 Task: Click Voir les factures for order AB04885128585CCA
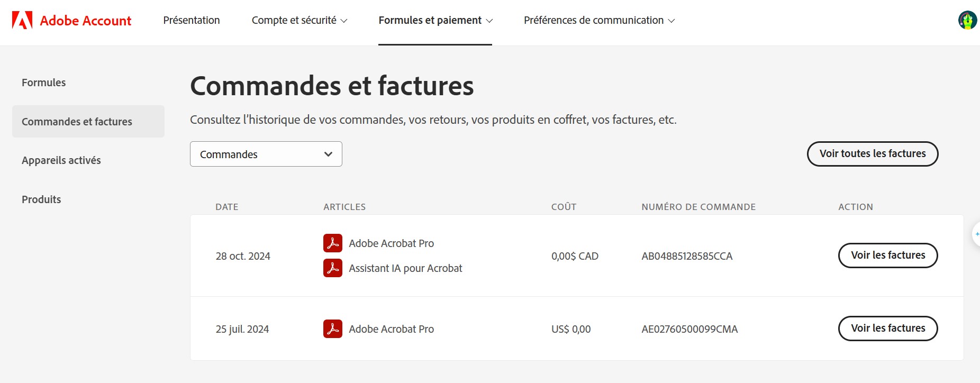click(x=887, y=255)
